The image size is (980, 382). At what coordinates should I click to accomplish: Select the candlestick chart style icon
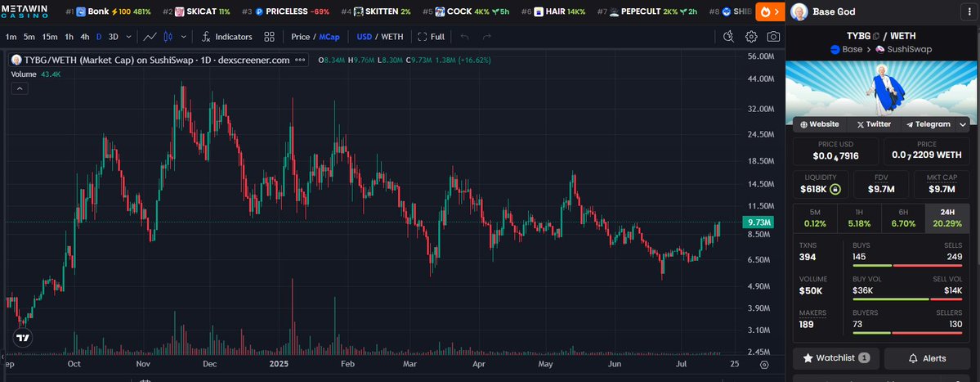click(x=168, y=37)
